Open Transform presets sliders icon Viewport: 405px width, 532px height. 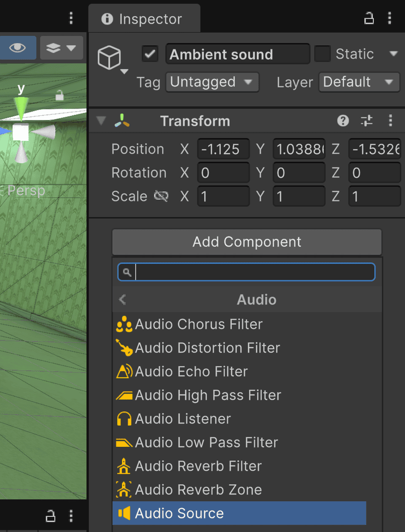click(367, 121)
